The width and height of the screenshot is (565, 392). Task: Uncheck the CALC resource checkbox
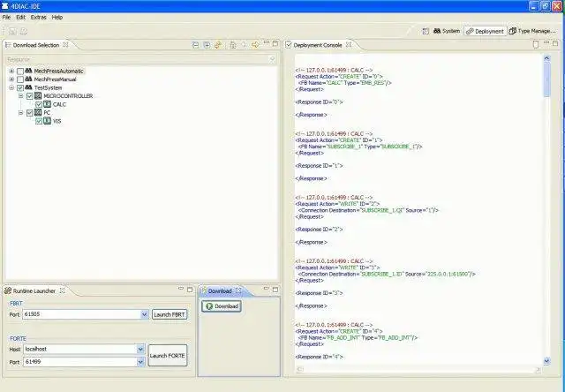[39, 104]
